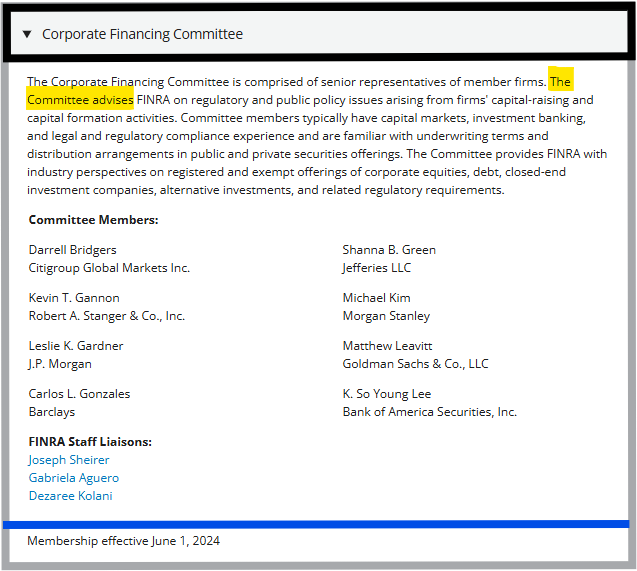Open Gabriela Aguero staff link

click(x=74, y=478)
